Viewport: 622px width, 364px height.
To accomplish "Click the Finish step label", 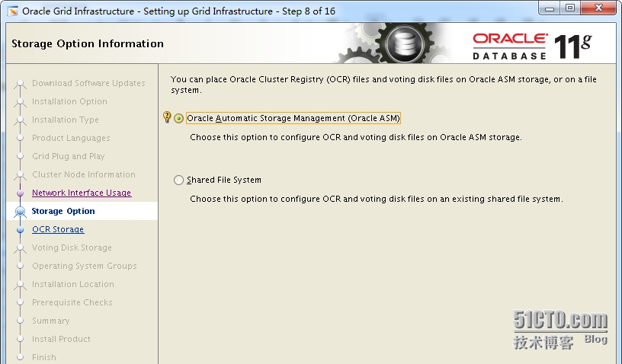I will click(44, 357).
